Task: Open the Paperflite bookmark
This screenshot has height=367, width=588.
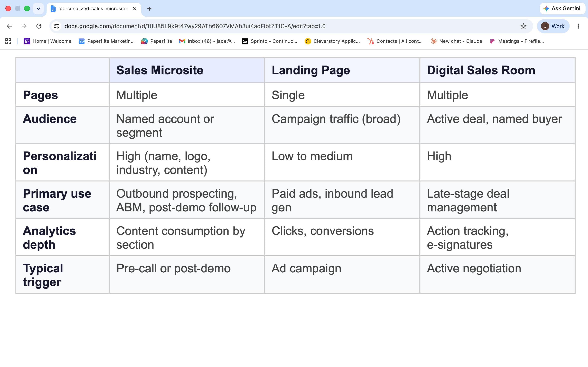Action: 157,41
